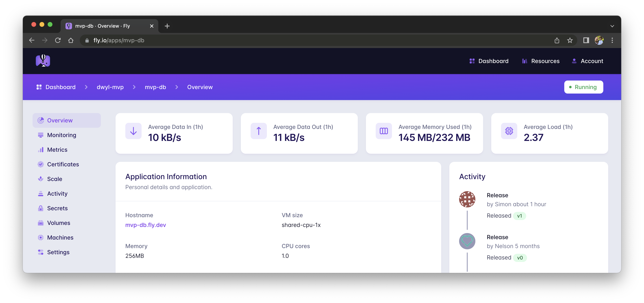Open the browser three-dot menu
The height and width of the screenshot is (303, 644).
tap(612, 40)
